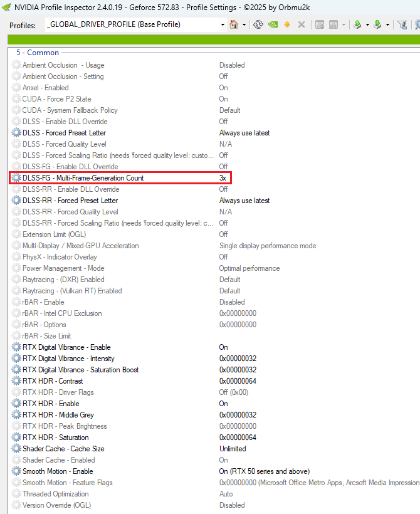Click the export profiles icon with up arrow
Image resolution: width=420 pixels, height=514 pixels.
point(357,24)
